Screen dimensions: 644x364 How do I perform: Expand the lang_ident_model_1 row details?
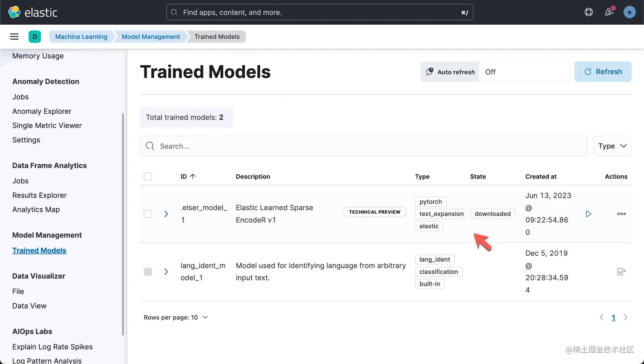(x=166, y=272)
